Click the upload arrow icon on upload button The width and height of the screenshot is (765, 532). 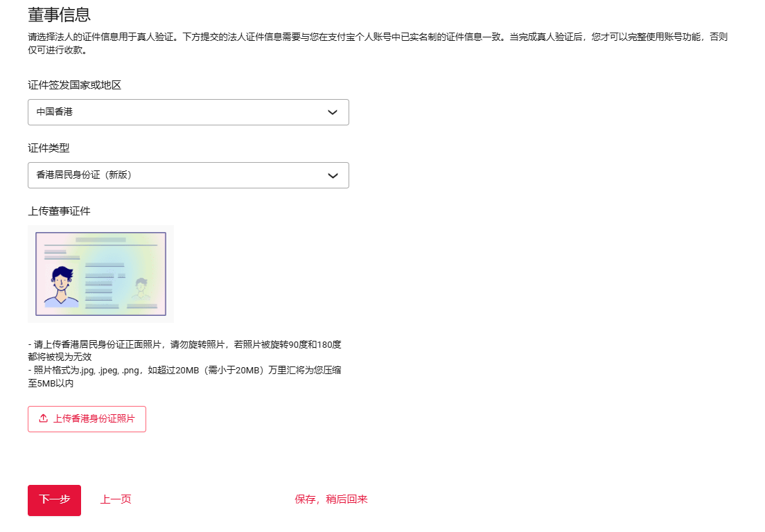click(43, 419)
